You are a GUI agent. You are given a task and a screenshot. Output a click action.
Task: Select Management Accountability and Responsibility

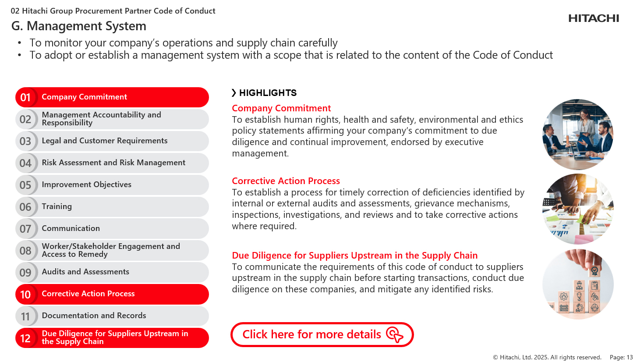pyautogui.click(x=112, y=119)
